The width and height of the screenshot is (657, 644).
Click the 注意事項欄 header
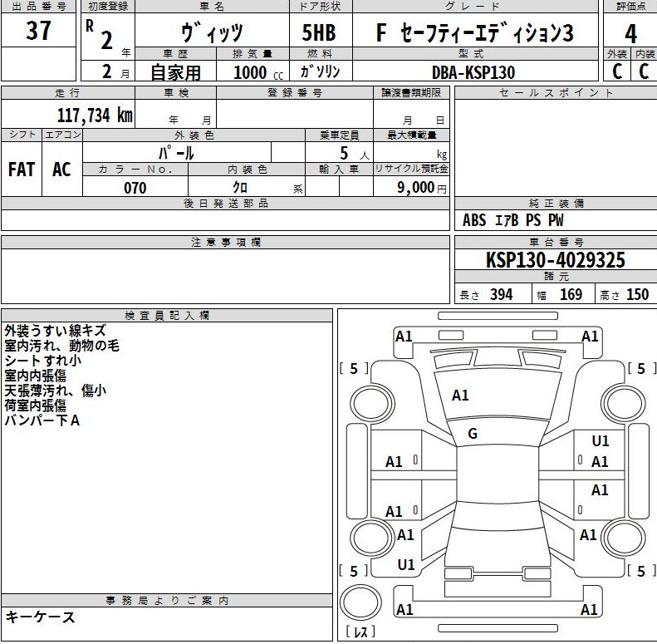[x=226, y=243]
